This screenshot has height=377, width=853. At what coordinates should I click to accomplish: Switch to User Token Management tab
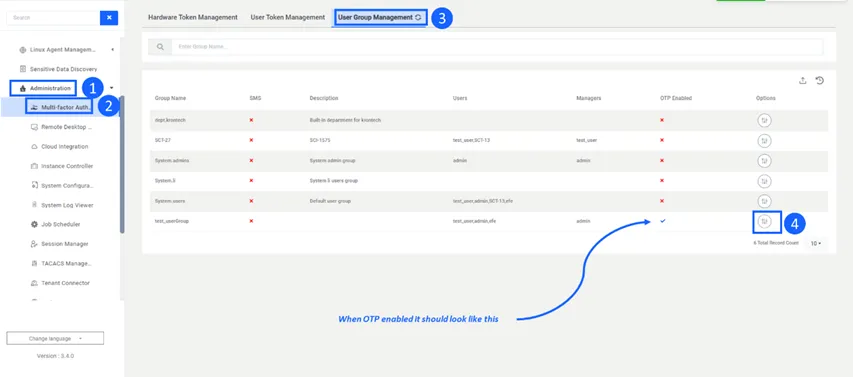(287, 17)
